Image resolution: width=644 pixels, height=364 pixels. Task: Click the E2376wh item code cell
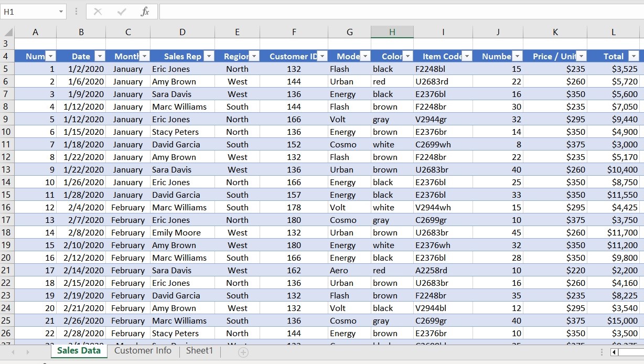pos(443,245)
